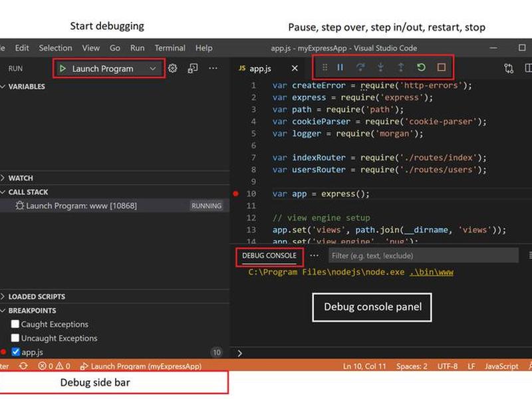Click the RUN view title label
Image resolution: width=532 pixels, height=399 pixels.
tap(15, 68)
